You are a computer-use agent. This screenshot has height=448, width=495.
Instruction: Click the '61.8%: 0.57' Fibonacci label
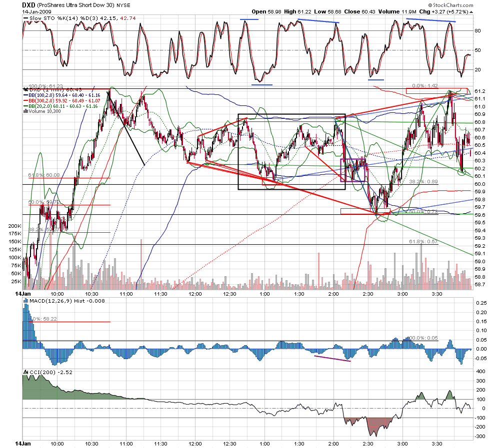tap(423, 242)
